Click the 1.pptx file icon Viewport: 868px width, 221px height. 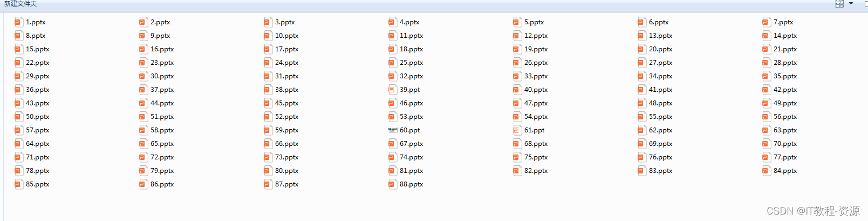pos(18,22)
